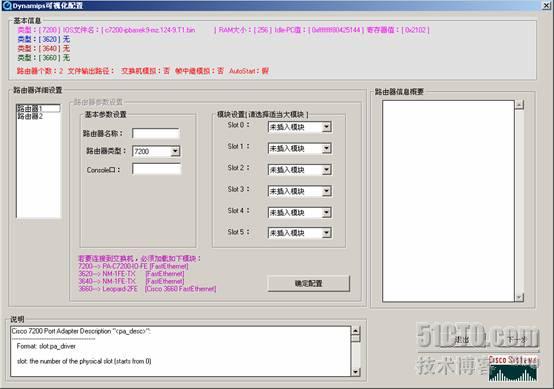Click up arrow of 路由器信息概要 scrollbar
554x389 pixels.
point(519,105)
